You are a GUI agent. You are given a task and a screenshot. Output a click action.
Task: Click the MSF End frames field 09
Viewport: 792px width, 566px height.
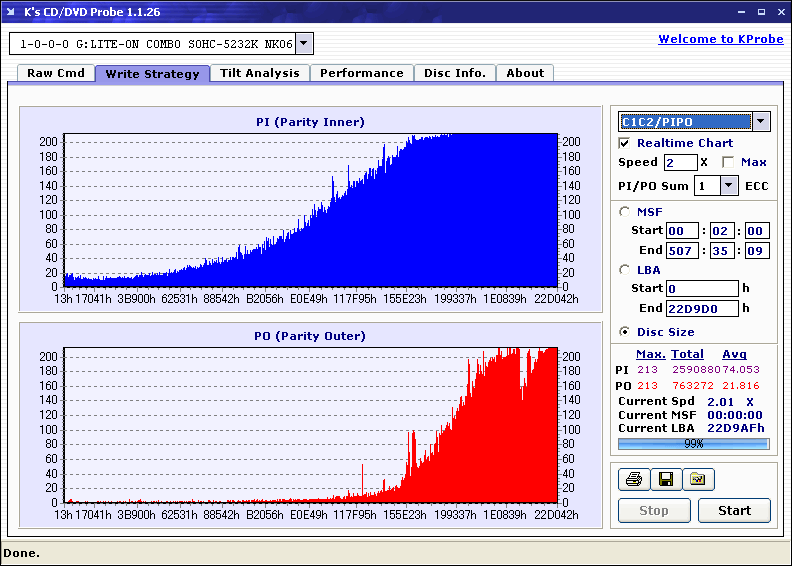757,250
